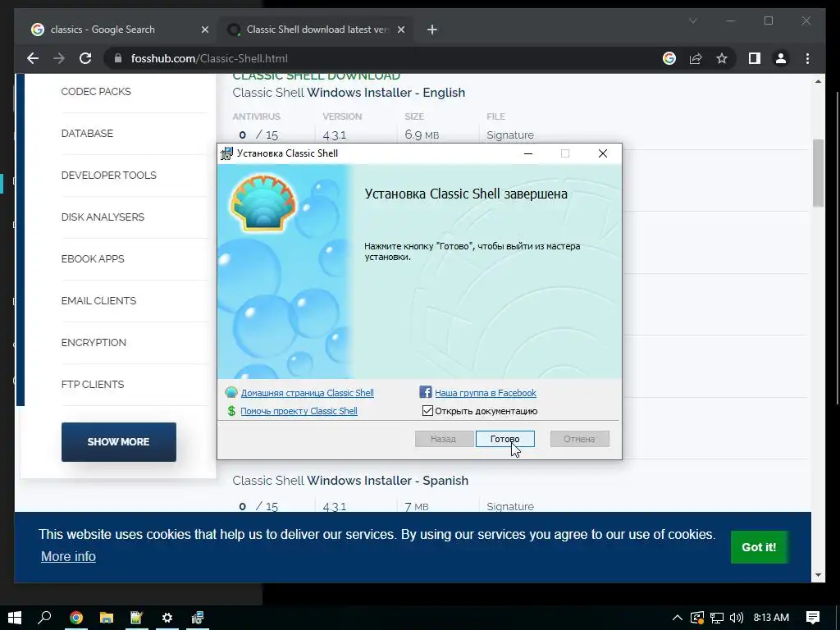Click the network tray icon
This screenshot has width=840, height=630.
click(x=717, y=618)
